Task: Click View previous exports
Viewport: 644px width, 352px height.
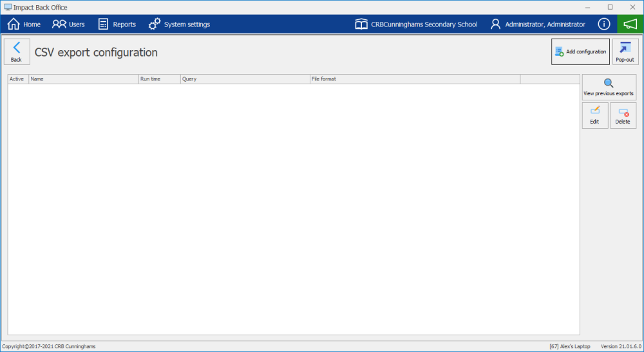Action: click(x=609, y=88)
